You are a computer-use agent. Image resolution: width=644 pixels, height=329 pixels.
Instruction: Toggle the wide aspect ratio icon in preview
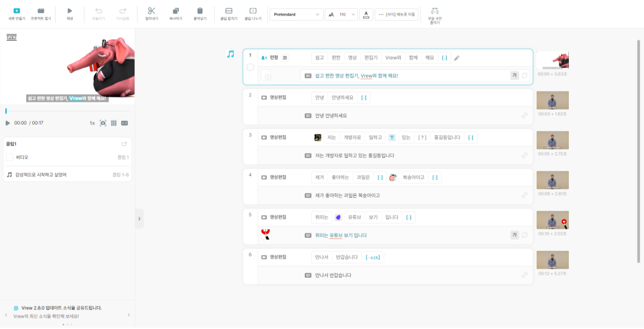125,123
